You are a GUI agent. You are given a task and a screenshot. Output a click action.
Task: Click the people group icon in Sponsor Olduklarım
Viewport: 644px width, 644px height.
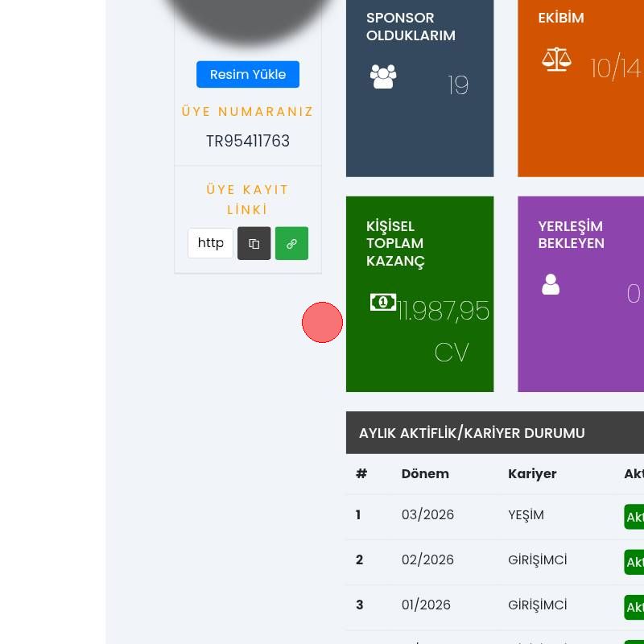(x=383, y=76)
